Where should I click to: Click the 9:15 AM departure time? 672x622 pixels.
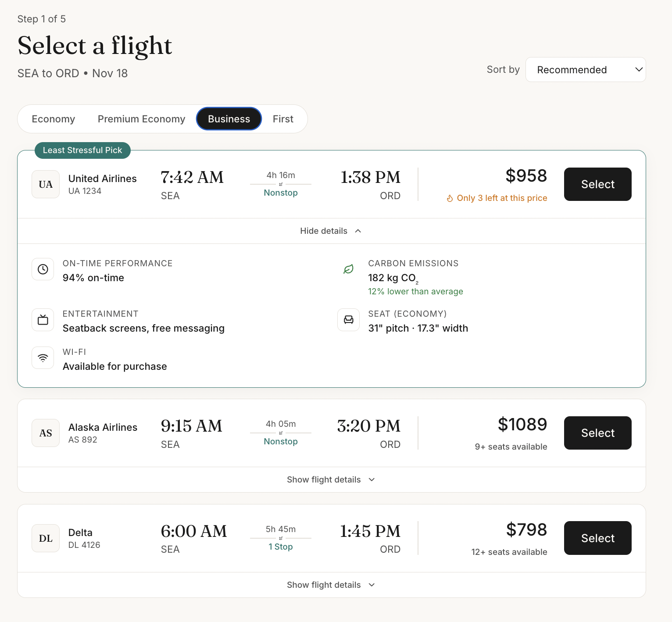click(x=191, y=426)
